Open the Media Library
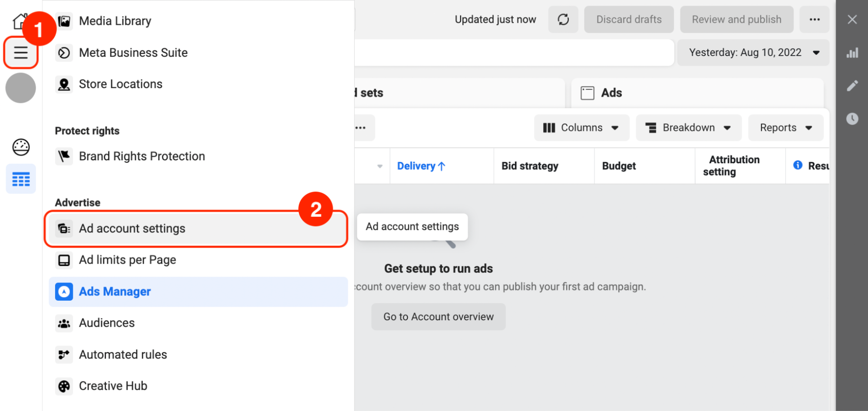 (x=115, y=20)
